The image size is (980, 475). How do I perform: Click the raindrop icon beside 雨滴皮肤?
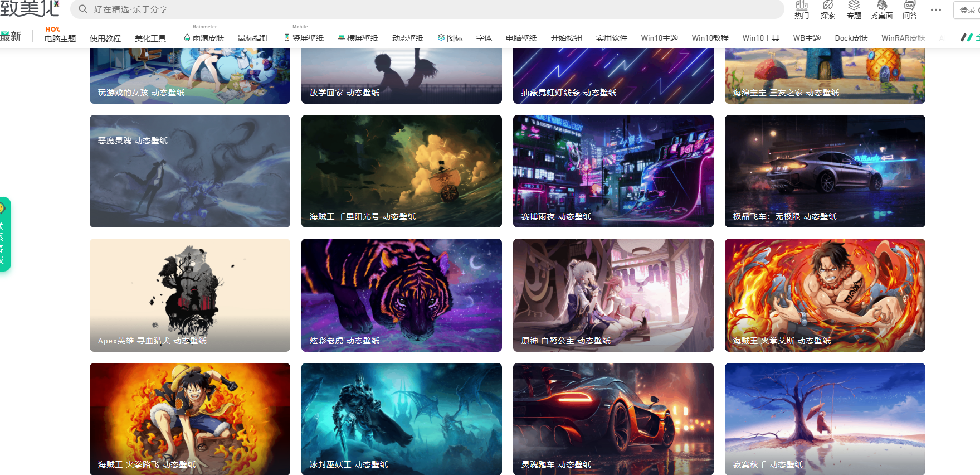pyautogui.click(x=187, y=37)
